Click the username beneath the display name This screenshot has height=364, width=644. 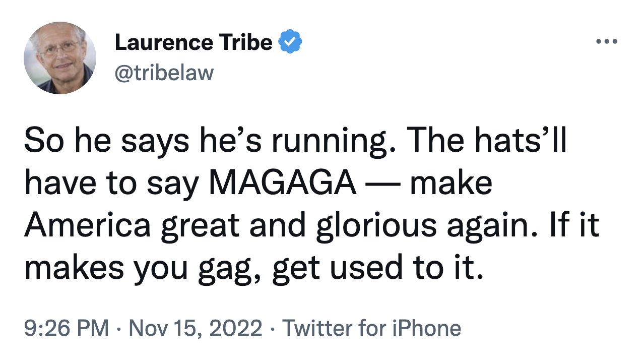coord(164,72)
